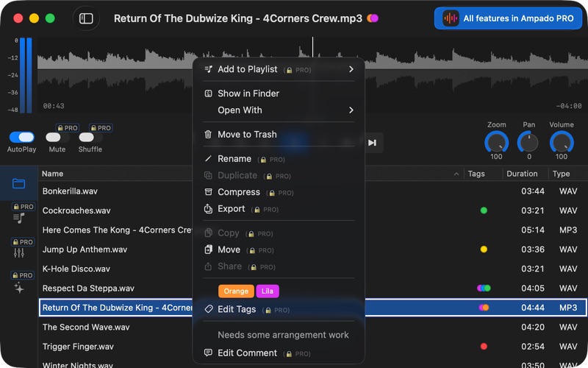Click the move icon beside Move

pyautogui.click(x=208, y=250)
